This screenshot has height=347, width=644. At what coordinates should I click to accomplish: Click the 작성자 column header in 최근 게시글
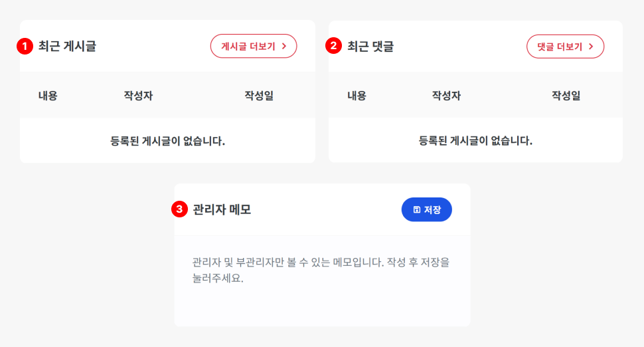(138, 96)
